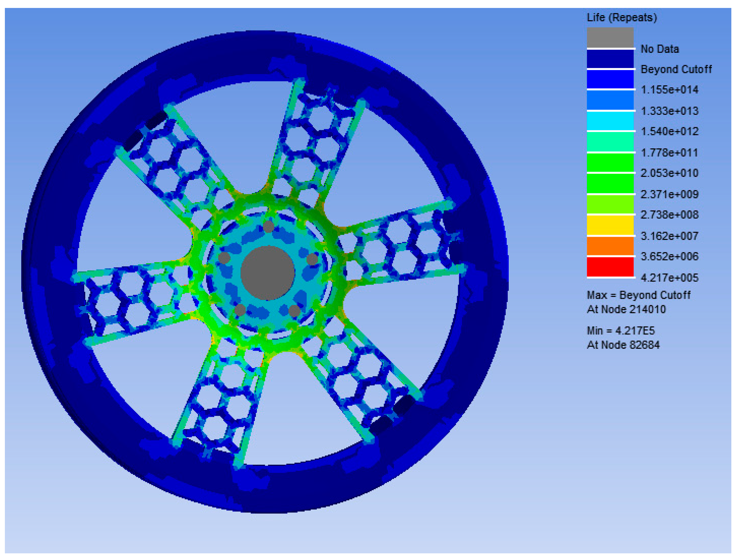Select the cyan legend color band
Viewport: 738px width, 560px height.
tap(610, 121)
